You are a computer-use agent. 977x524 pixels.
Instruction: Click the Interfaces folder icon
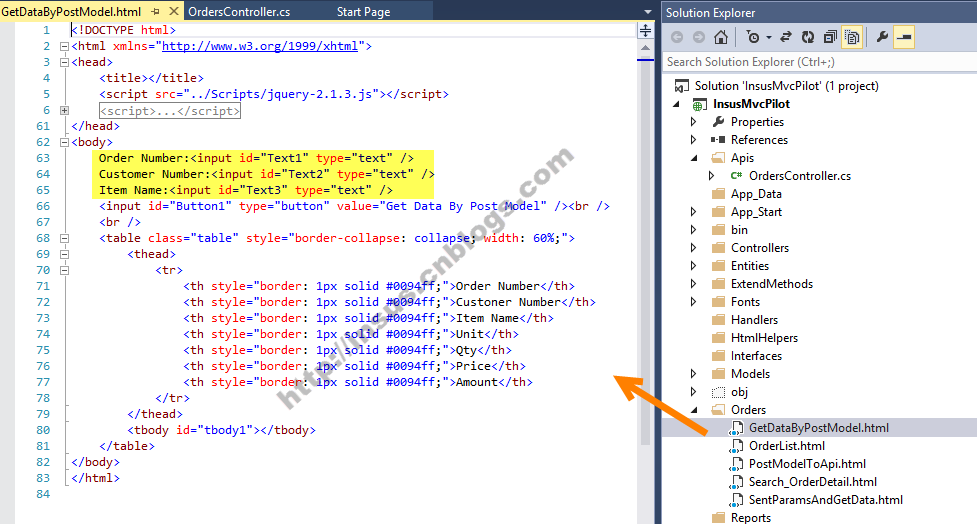click(x=718, y=356)
